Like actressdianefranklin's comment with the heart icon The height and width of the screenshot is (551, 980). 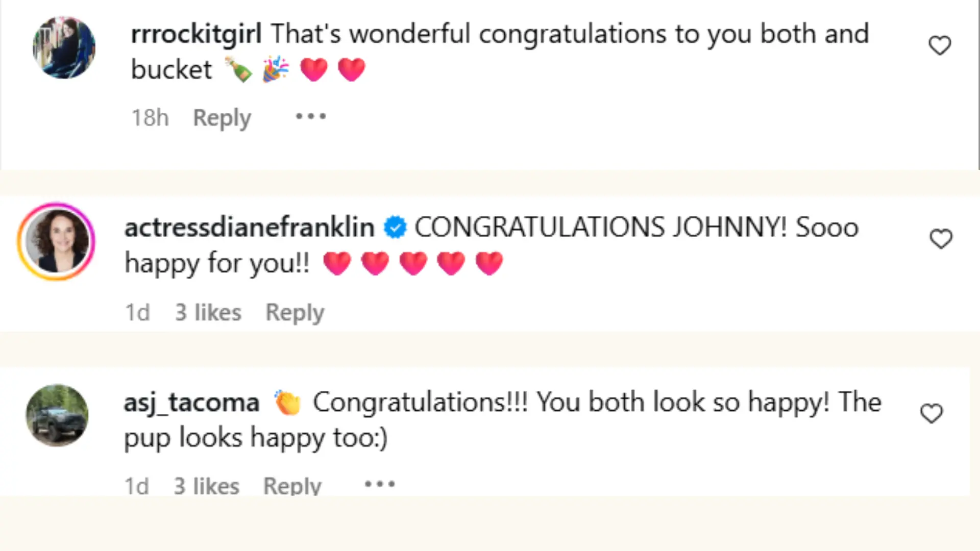941,239
